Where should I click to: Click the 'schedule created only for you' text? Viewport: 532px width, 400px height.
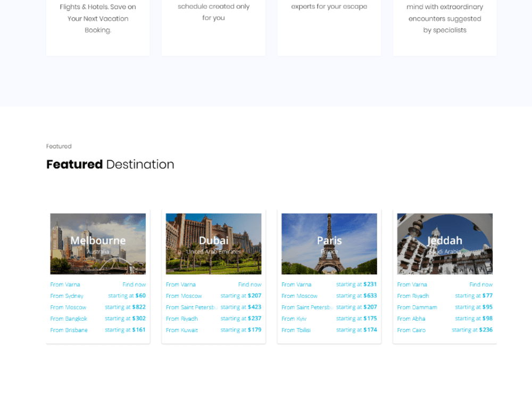[214, 12]
